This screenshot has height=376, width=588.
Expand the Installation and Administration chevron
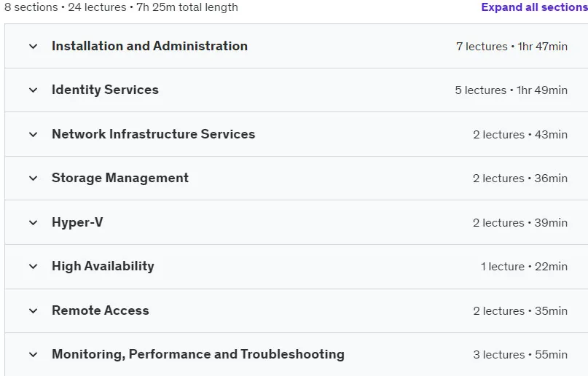tap(34, 47)
